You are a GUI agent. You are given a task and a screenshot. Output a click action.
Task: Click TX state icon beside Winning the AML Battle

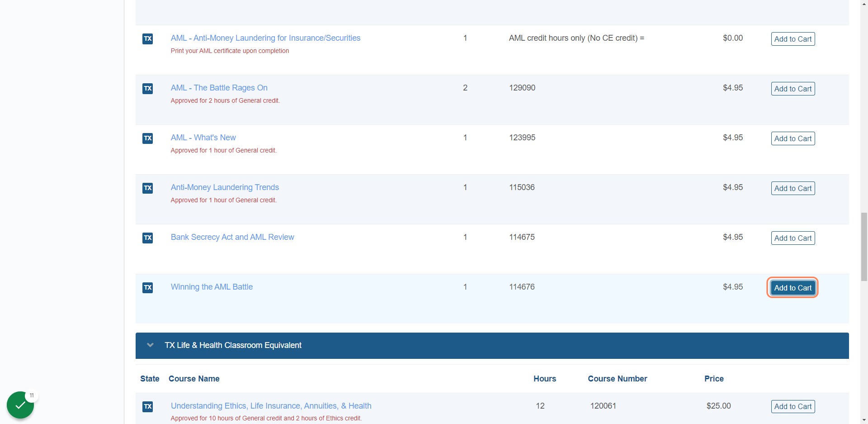pos(148,287)
